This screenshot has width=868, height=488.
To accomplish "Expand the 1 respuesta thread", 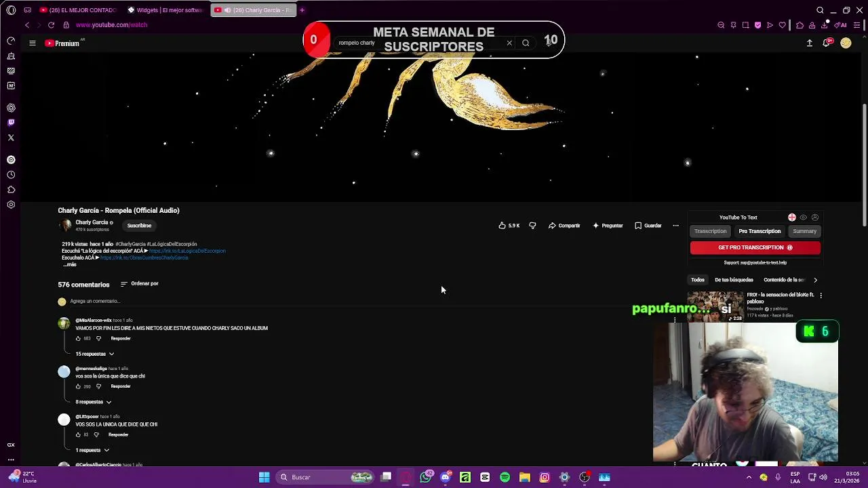I will [x=92, y=450].
